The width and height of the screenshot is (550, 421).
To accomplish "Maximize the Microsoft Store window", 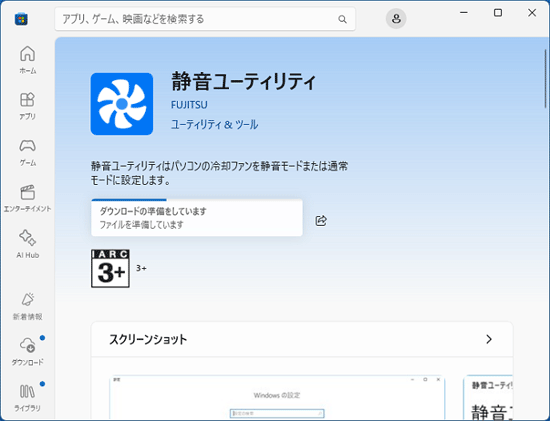I will [x=498, y=13].
